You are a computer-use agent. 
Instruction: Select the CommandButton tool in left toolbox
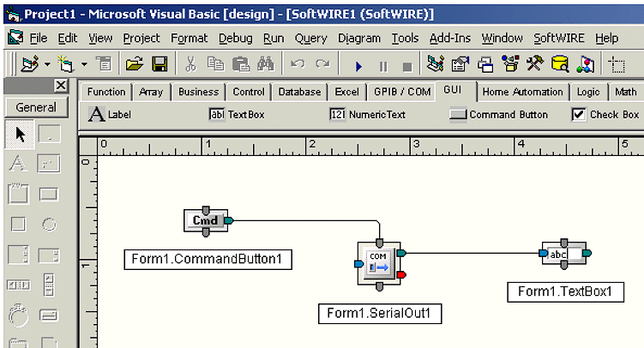pos(49,194)
